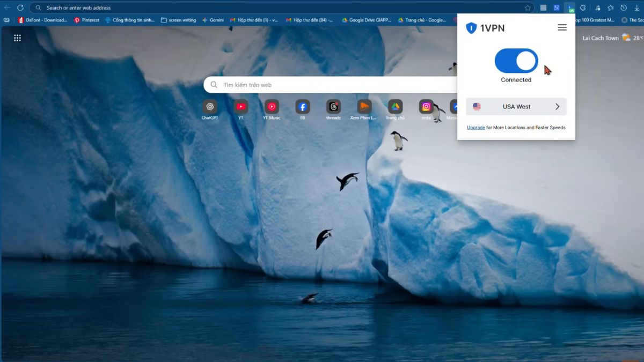Reload the page with refresh button
The image size is (644, 362).
point(20,8)
